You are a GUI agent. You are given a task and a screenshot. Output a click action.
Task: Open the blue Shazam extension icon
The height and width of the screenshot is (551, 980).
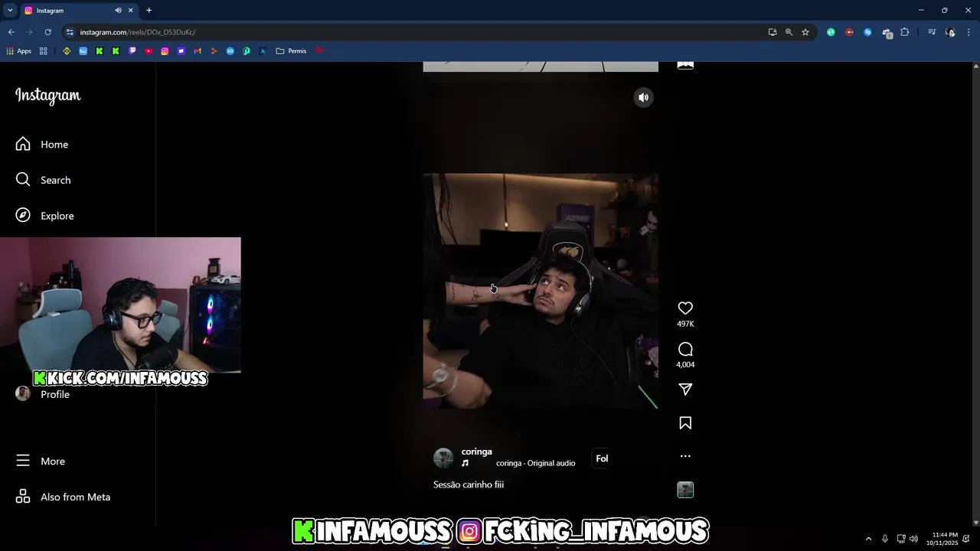867,32
